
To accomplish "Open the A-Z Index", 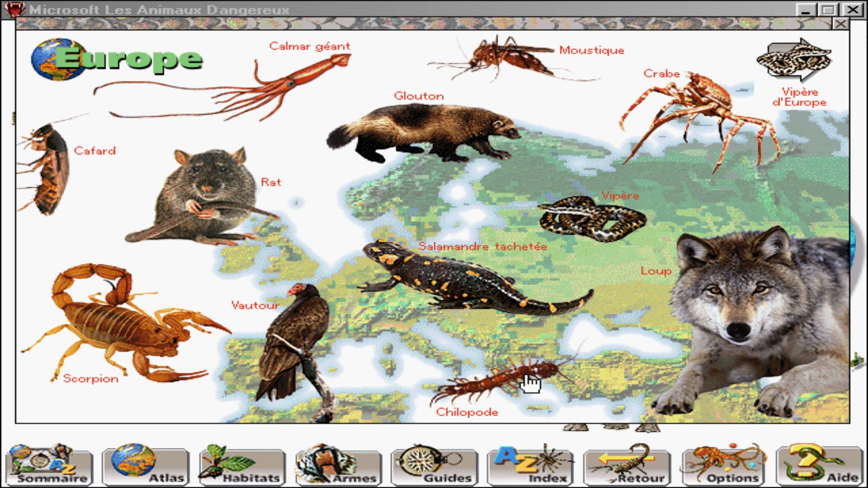I will 531,465.
